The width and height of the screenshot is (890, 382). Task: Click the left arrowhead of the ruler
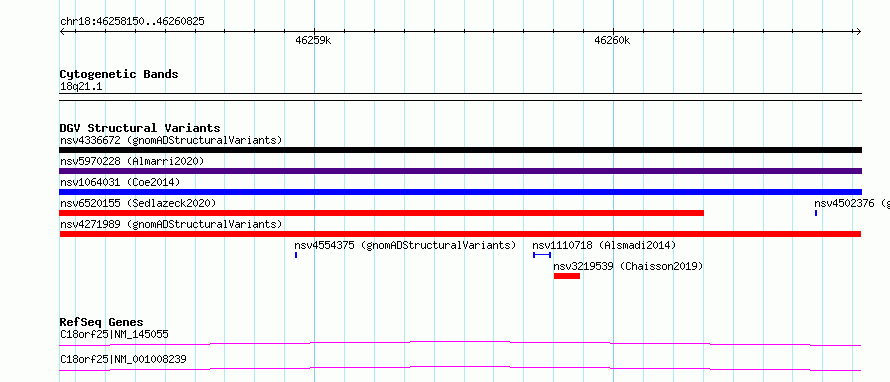[62, 31]
